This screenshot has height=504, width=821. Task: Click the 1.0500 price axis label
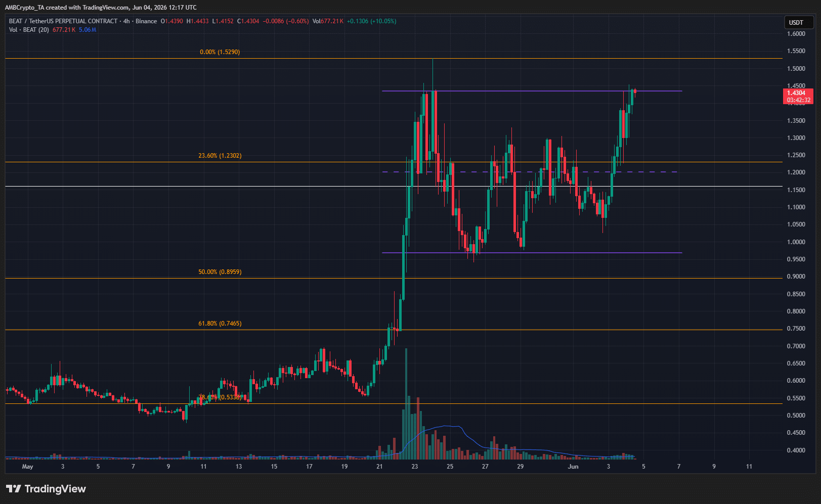click(x=796, y=224)
